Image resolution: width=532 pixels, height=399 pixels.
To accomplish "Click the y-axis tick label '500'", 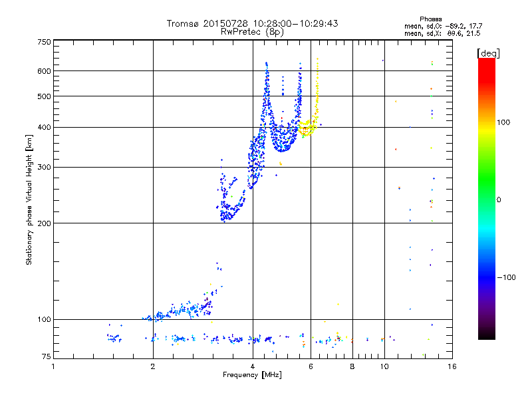I will click(45, 96).
